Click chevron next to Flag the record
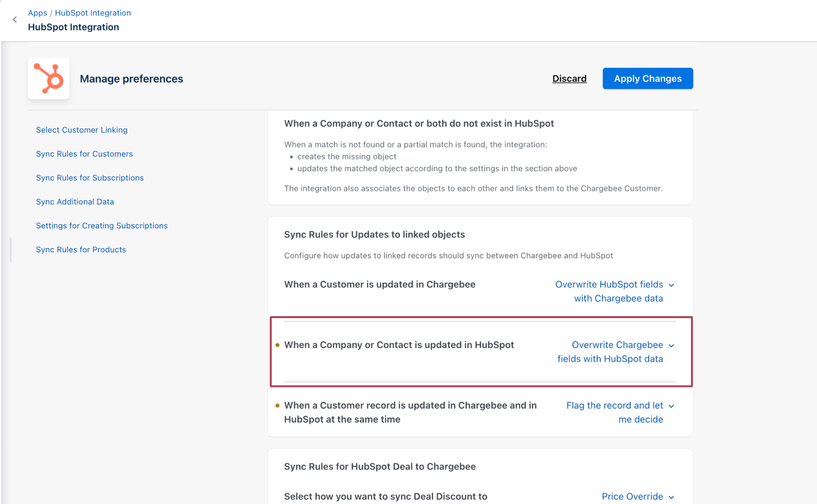The height and width of the screenshot is (504, 817). pos(671,406)
